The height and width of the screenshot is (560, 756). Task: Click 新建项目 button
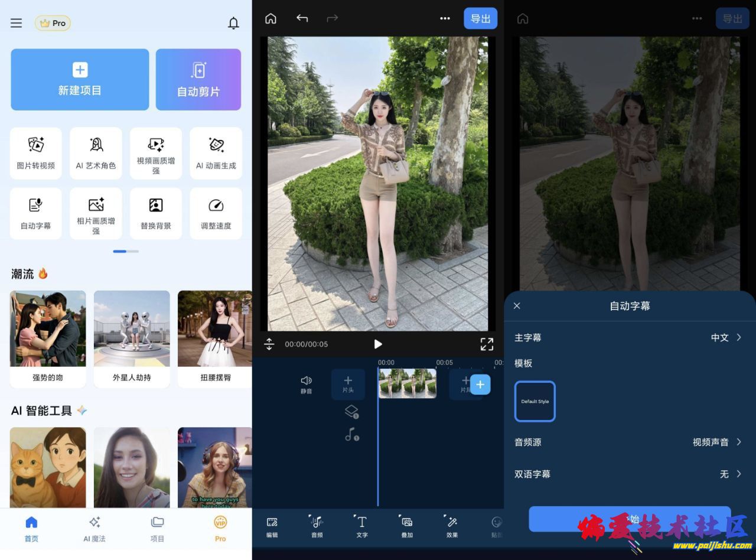(x=80, y=80)
